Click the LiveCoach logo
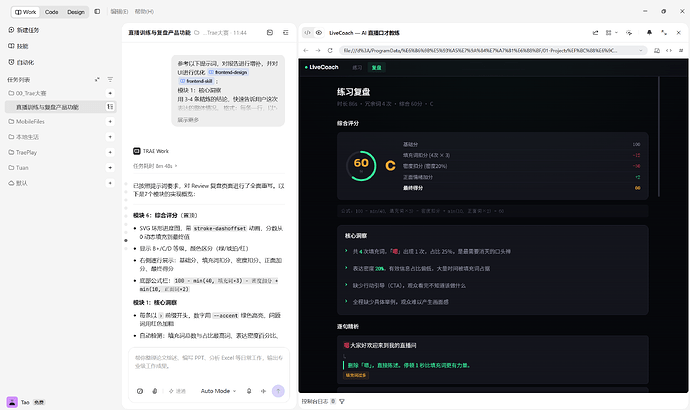The height and width of the screenshot is (410, 690). click(x=322, y=67)
